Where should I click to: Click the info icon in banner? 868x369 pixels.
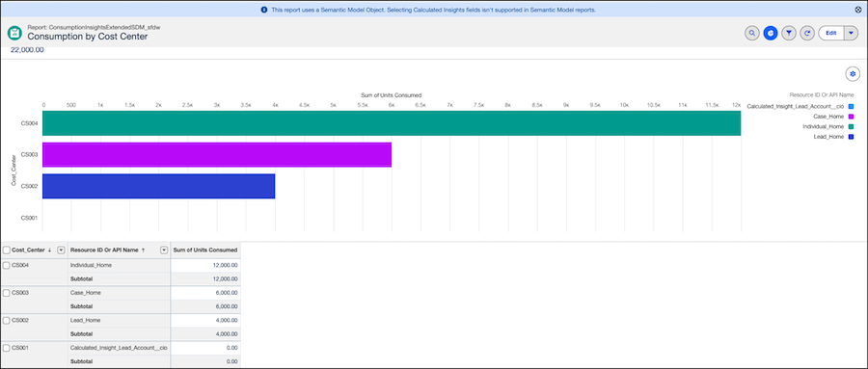tap(264, 10)
